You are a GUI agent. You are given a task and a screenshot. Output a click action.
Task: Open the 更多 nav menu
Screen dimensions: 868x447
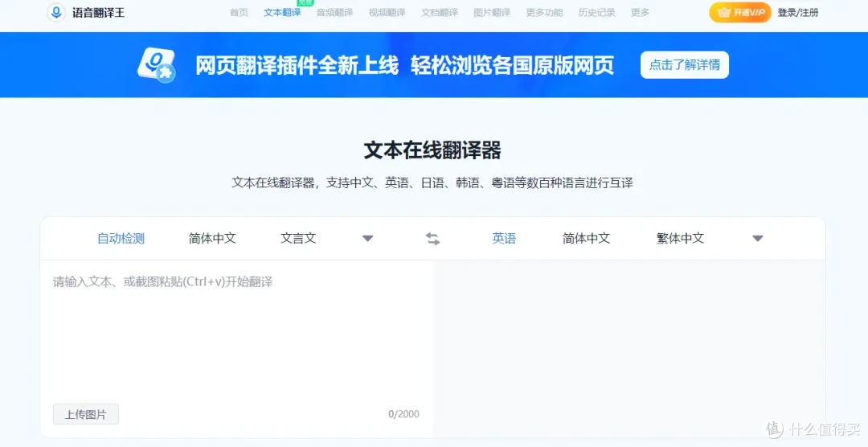640,12
